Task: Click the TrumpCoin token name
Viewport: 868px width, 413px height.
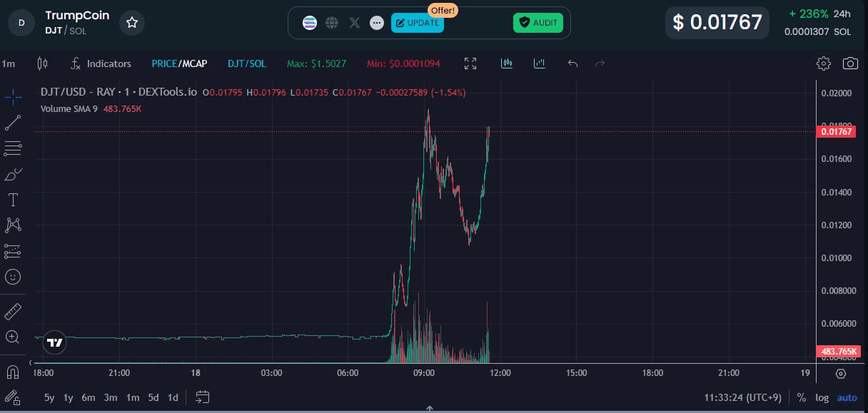Action: click(x=77, y=15)
